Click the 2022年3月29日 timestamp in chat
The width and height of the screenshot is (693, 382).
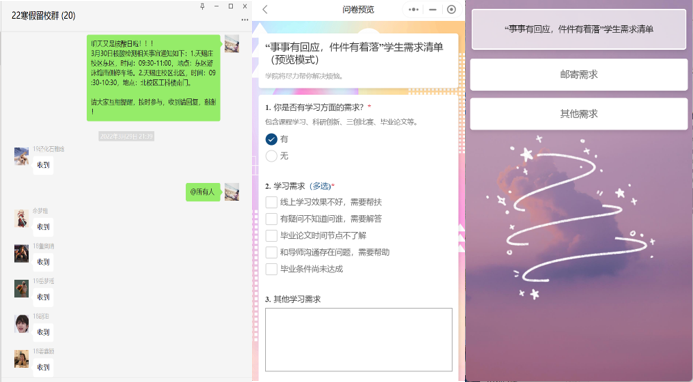pyautogui.click(x=126, y=136)
